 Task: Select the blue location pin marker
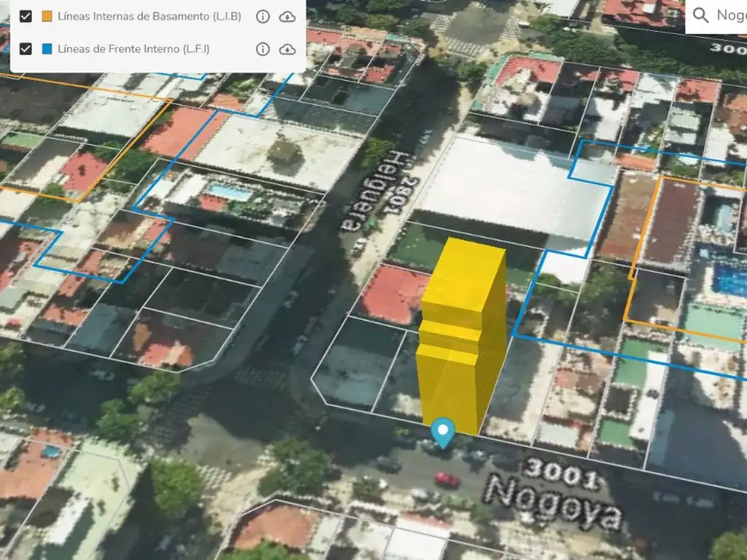pyautogui.click(x=443, y=432)
